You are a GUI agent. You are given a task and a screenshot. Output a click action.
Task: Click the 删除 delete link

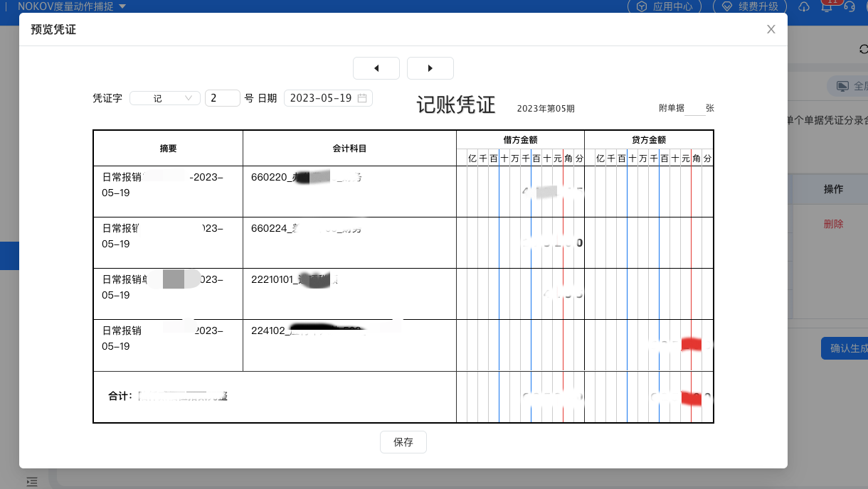point(832,223)
